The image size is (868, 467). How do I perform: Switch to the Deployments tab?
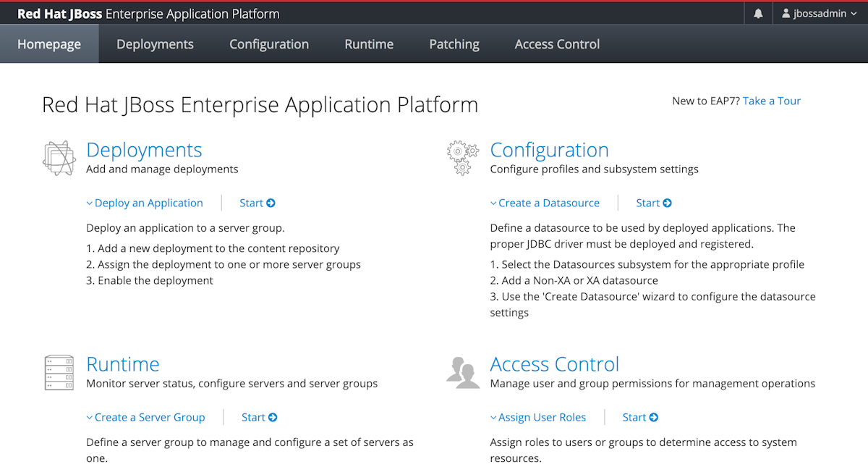tap(155, 44)
